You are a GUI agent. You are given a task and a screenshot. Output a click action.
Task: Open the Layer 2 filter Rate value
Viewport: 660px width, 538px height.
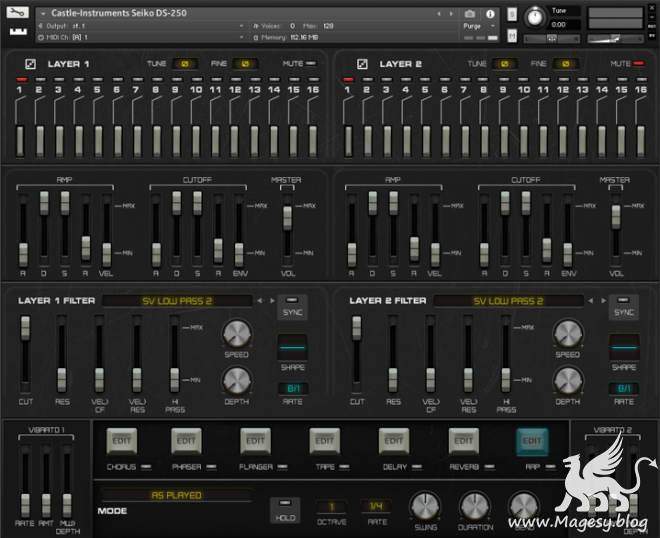coord(624,388)
